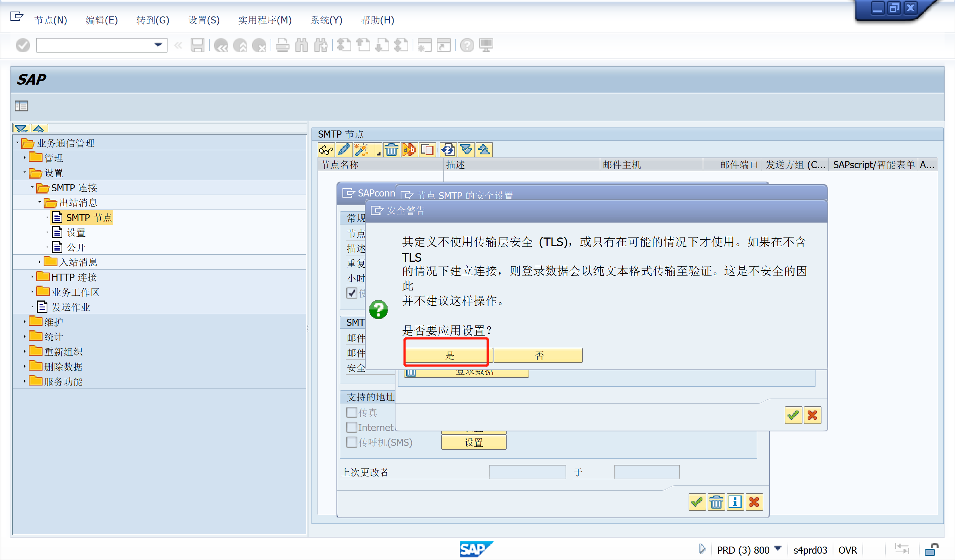Toggle the Pager (传呼机 SMS) checkbox
The image size is (955, 560).
[x=352, y=442]
